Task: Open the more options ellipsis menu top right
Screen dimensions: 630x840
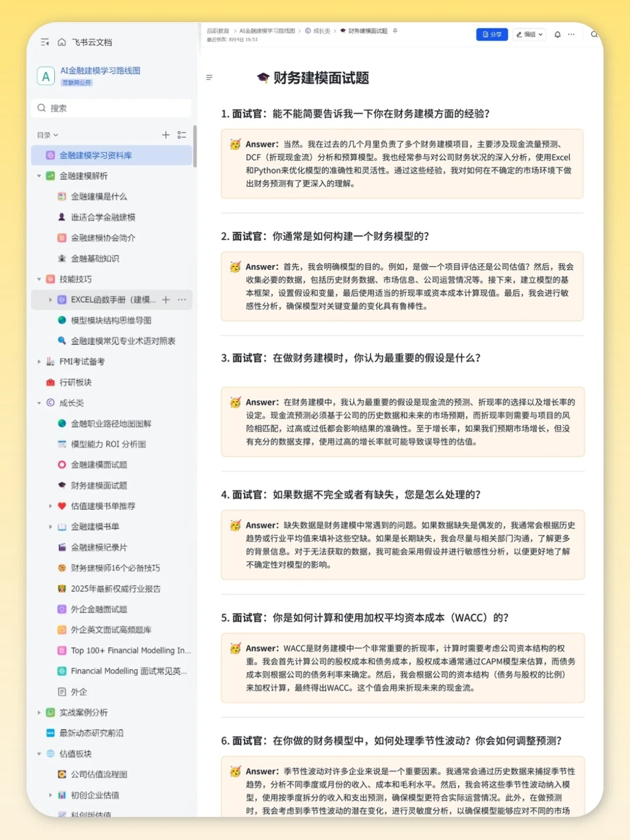Action: [571, 34]
